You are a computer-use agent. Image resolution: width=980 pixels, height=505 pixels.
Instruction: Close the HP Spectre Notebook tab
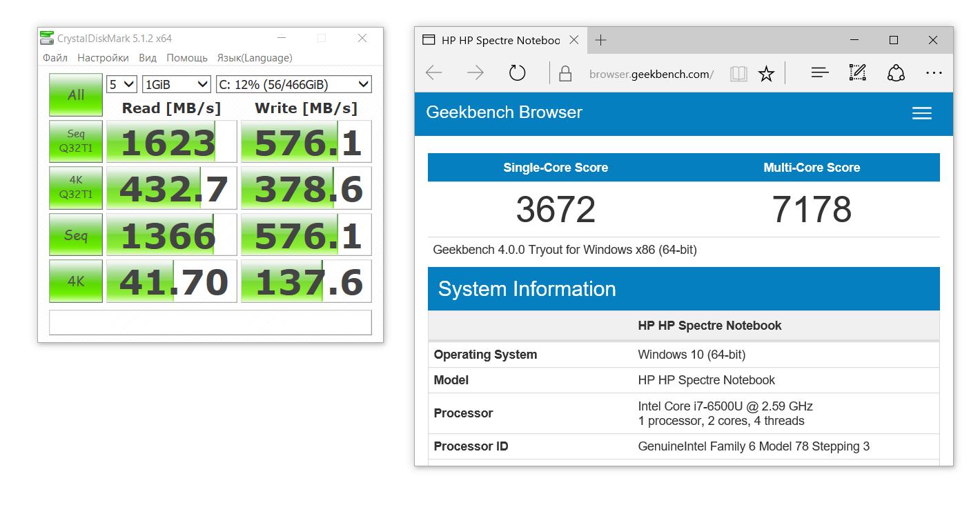point(574,40)
